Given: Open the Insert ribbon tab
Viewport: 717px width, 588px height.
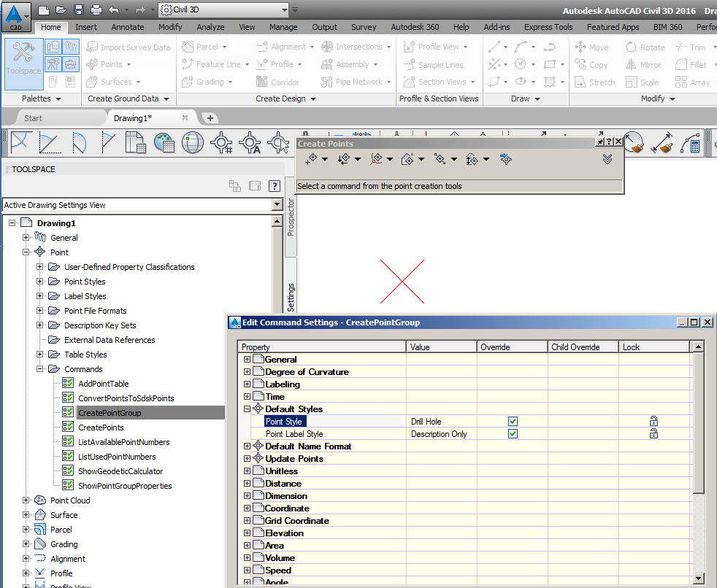Looking at the screenshot, I should (x=86, y=27).
